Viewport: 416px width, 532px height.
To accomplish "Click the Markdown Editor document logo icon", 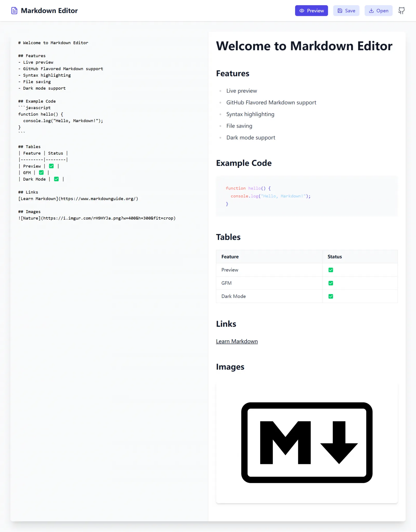I will 14,11.
